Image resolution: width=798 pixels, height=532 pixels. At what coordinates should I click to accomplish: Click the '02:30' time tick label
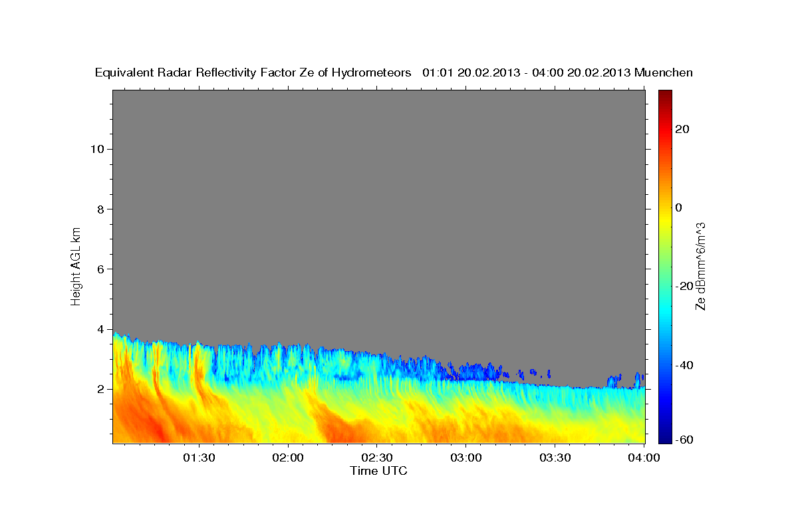376,458
